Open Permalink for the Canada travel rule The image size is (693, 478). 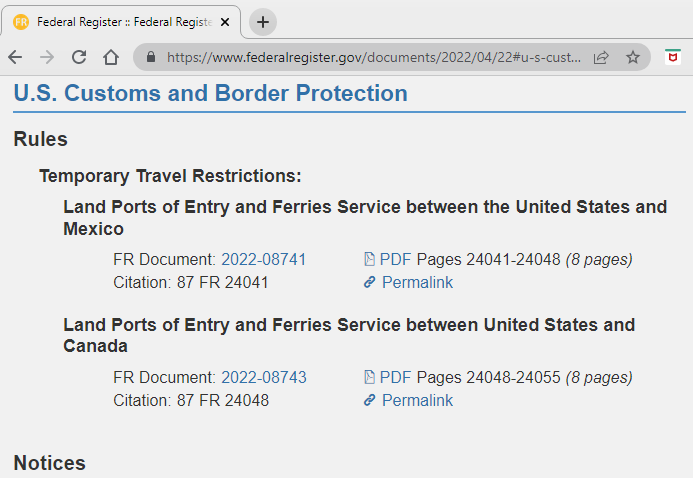pyautogui.click(x=417, y=400)
